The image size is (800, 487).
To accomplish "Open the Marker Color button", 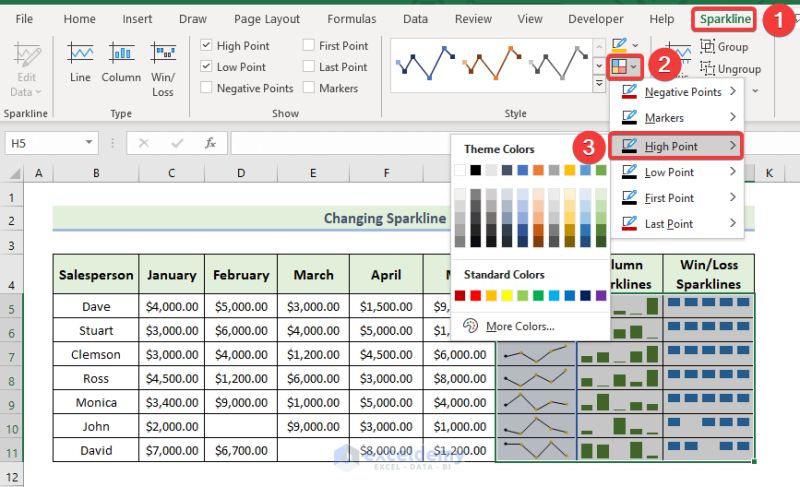I will [624, 66].
